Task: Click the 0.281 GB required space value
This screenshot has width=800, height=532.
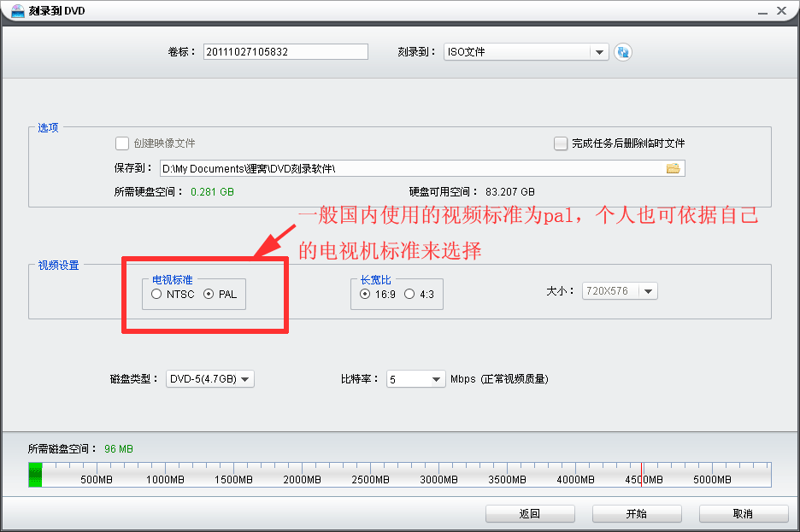Action: coord(212,192)
